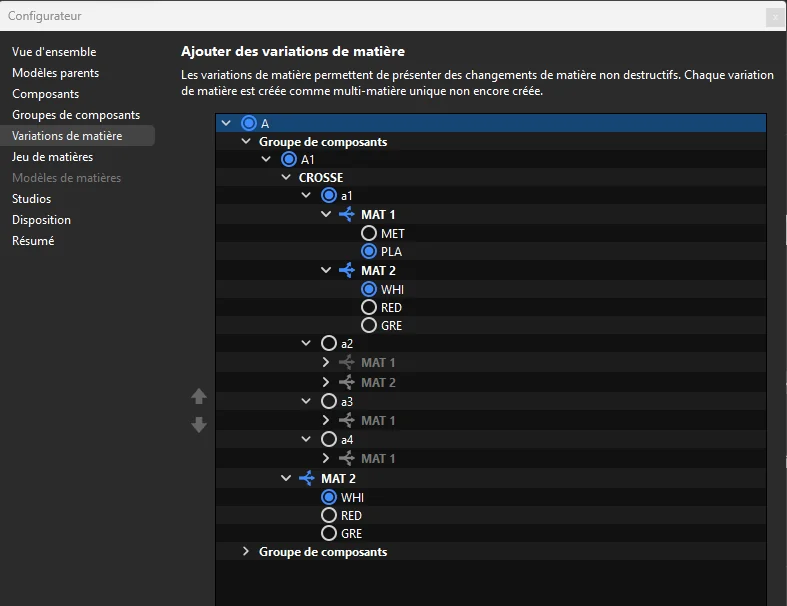Screen dimensions: 787x606
Task: Select the top-level A tree row
Action: (491, 123)
